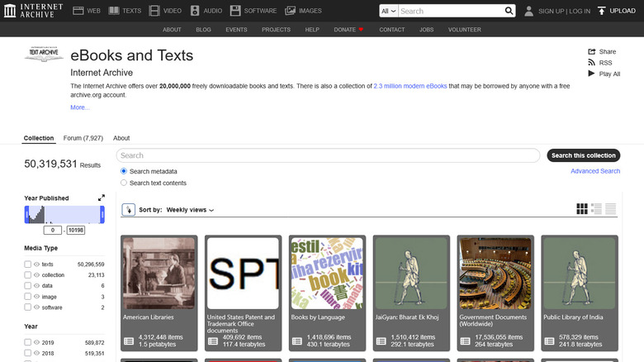The height and width of the screenshot is (362, 644).
Task: Open the BLOG menu item
Action: 203,30
